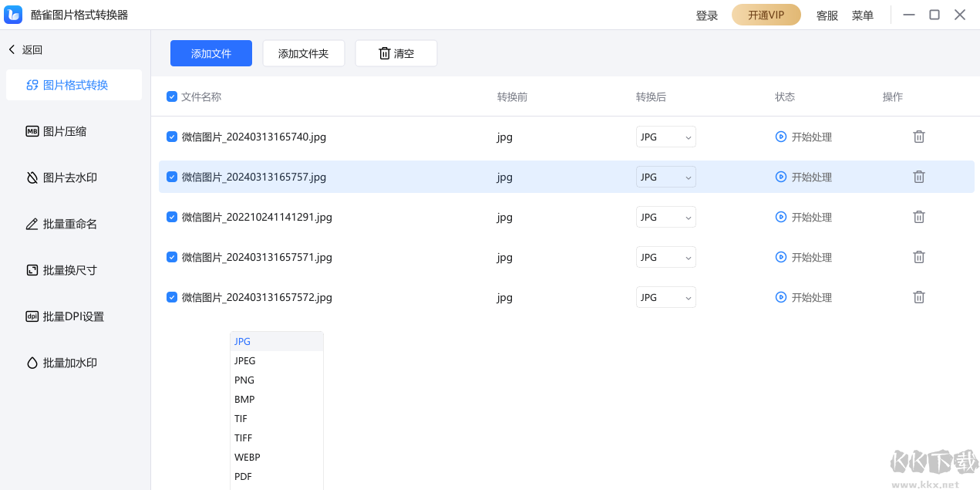Delete 微信图片_20240313165740.jpg using its trash icon
Screen dimensions: 980x490
[x=918, y=136]
